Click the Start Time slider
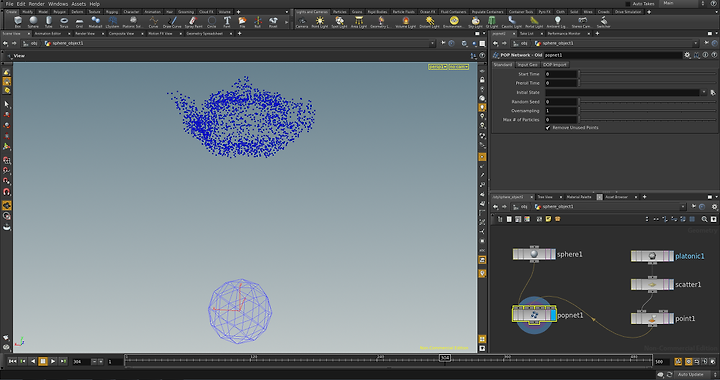This screenshot has width=720, height=380. [x=647, y=74]
